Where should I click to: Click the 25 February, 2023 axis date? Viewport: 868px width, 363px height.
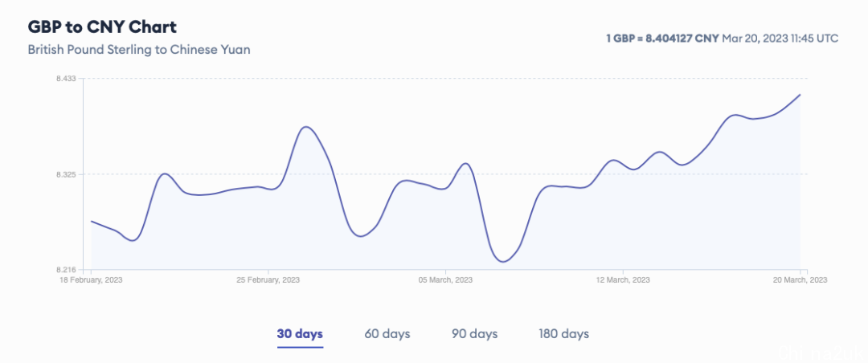(268, 280)
